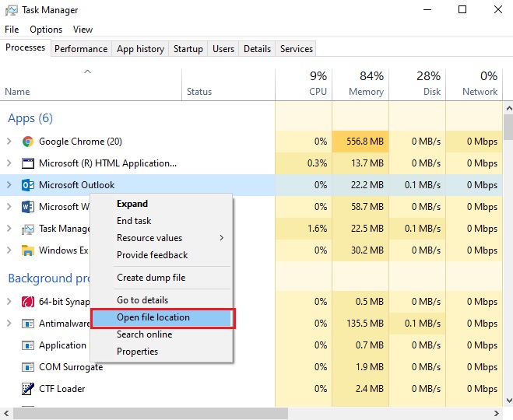Maximize the Task Manager window
The width and height of the screenshot is (513, 420).
tap(462, 10)
